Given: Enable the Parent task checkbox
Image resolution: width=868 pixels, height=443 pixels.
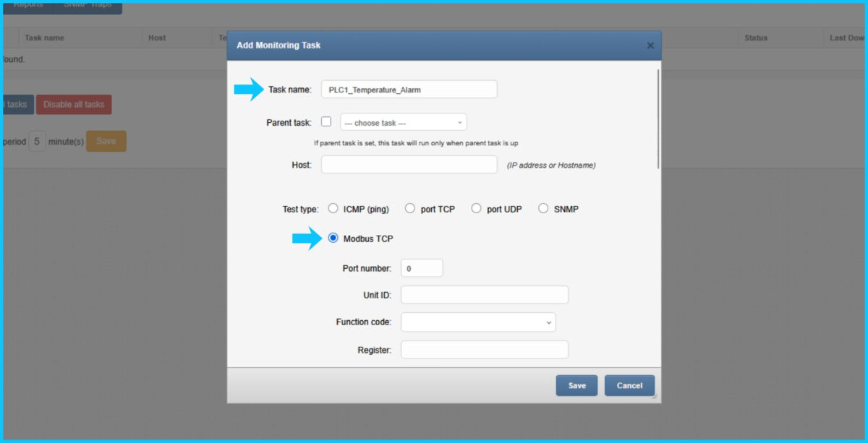Looking at the screenshot, I should [326, 122].
